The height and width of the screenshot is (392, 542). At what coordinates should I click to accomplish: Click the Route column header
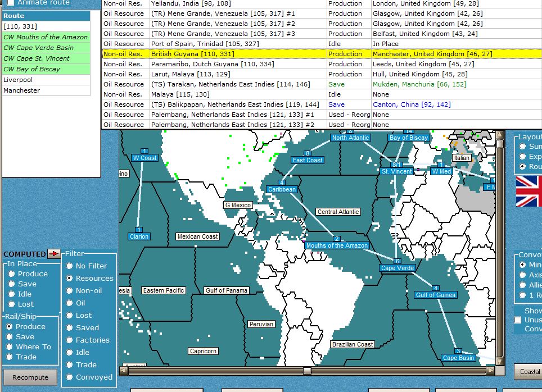point(46,16)
